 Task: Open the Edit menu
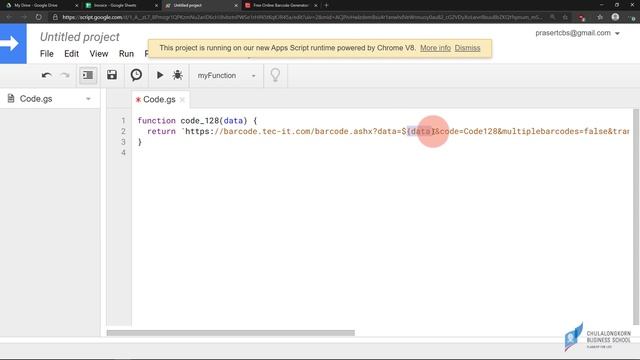[71, 54]
